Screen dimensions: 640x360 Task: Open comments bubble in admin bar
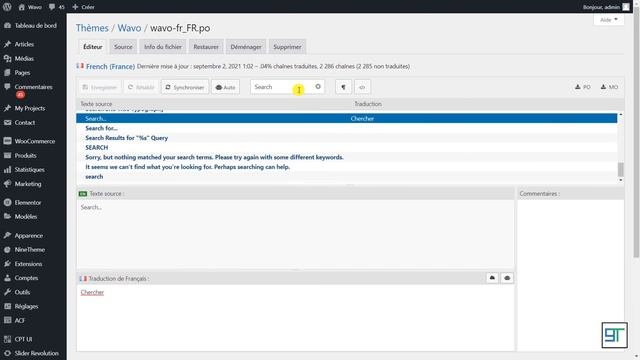click(x=57, y=7)
